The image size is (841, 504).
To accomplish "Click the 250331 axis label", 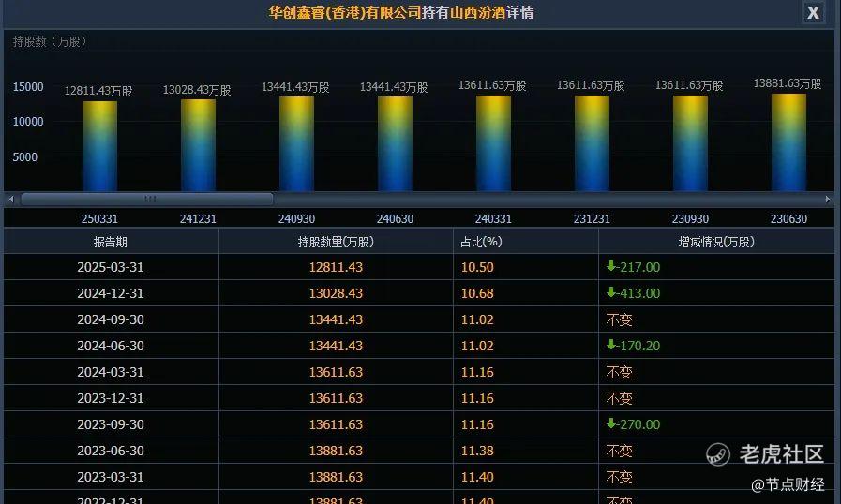I will 99,219.
